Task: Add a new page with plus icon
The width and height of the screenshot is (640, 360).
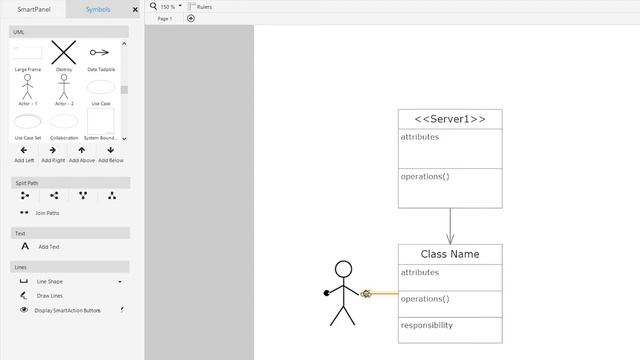Action: pos(191,18)
